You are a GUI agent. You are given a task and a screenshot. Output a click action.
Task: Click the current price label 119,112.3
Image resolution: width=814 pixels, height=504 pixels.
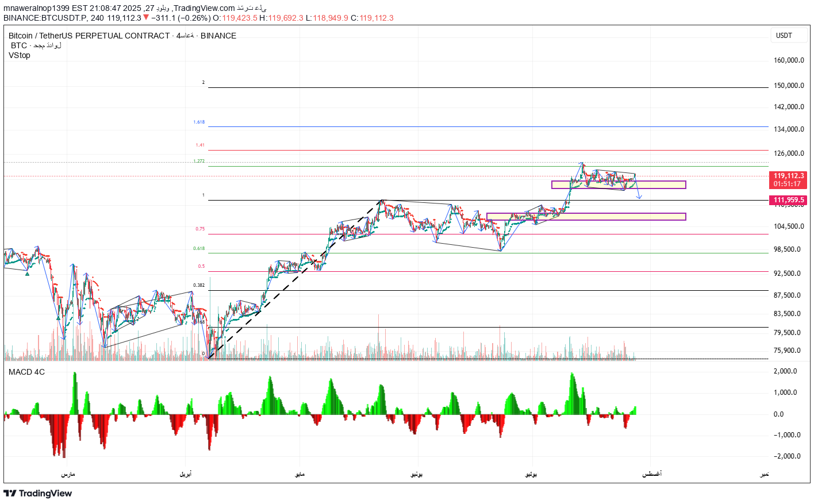coord(788,175)
